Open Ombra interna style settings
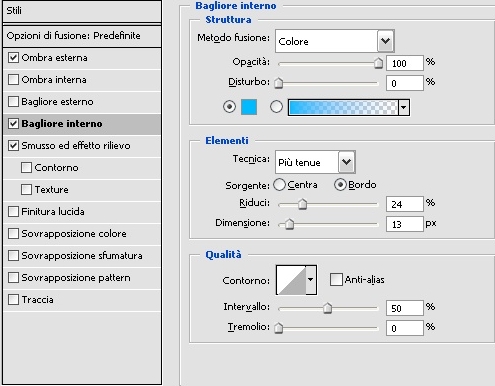 [54, 80]
